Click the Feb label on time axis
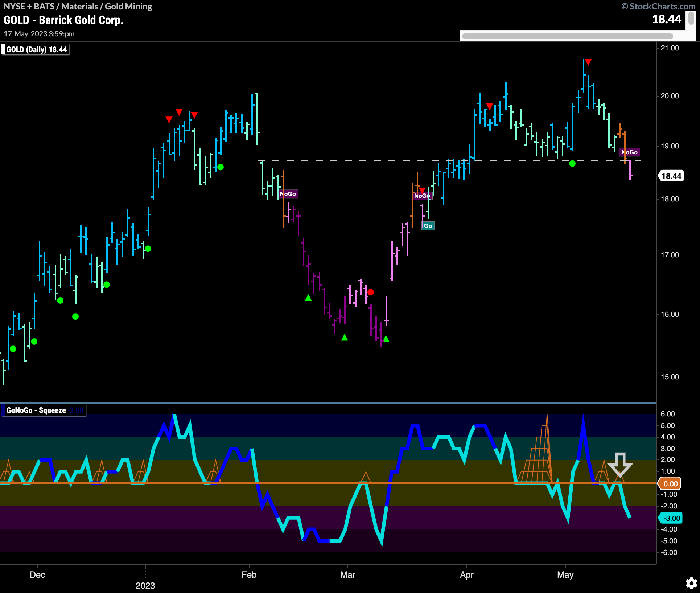Viewport: 700px width, 593px height. (x=249, y=575)
